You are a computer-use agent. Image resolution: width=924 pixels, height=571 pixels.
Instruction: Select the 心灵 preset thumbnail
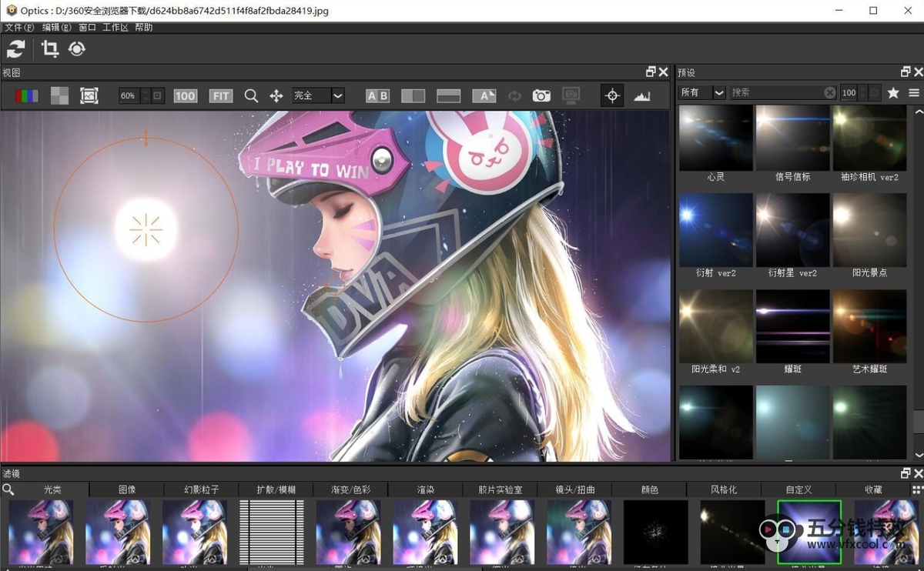(716, 139)
